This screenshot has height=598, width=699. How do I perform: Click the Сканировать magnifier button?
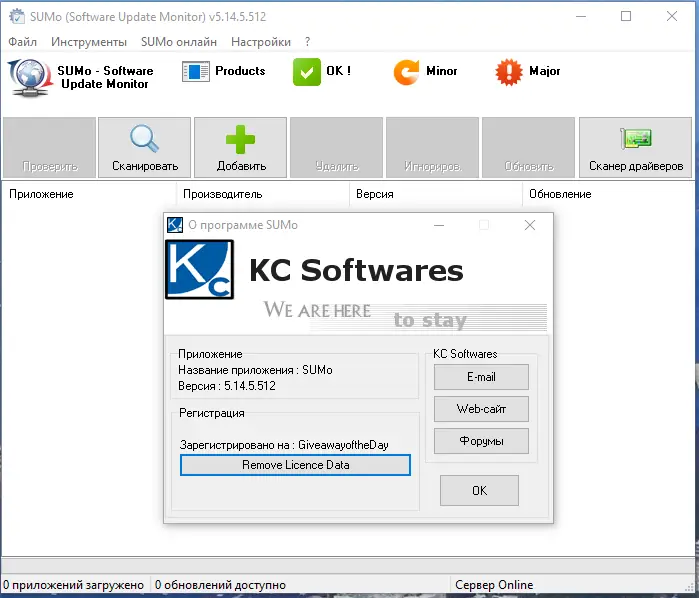(144, 148)
